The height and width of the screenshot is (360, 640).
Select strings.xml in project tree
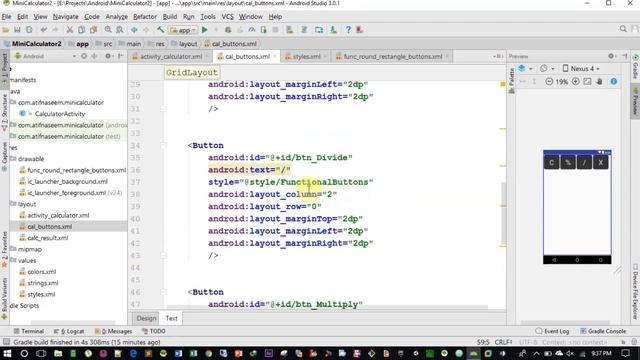coord(43,283)
